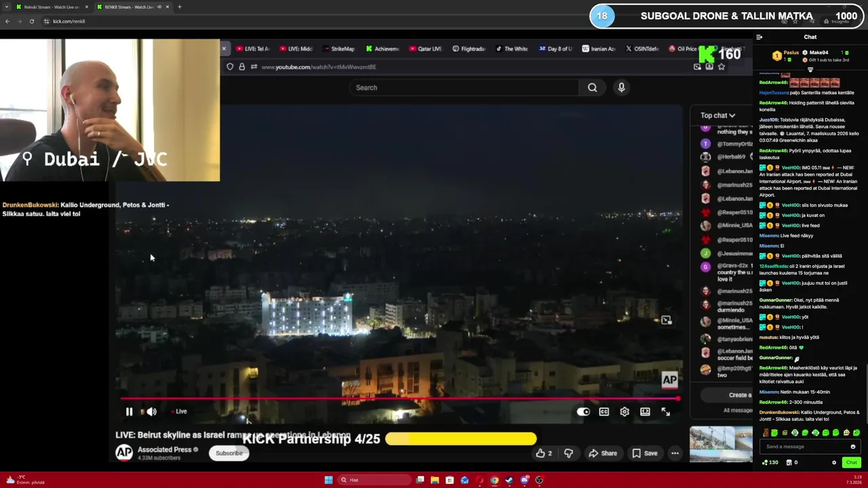
Task: Jump to the Live indicator in player
Action: [x=180, y=411]
